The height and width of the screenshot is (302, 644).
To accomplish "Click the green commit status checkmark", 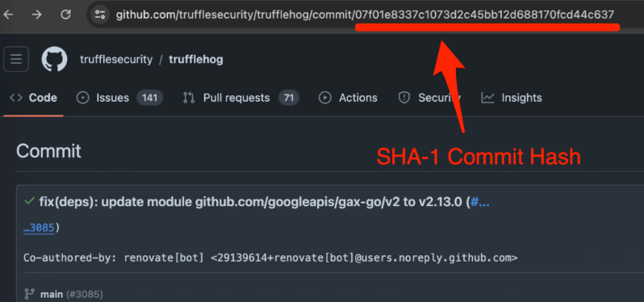I will [29, 201].
